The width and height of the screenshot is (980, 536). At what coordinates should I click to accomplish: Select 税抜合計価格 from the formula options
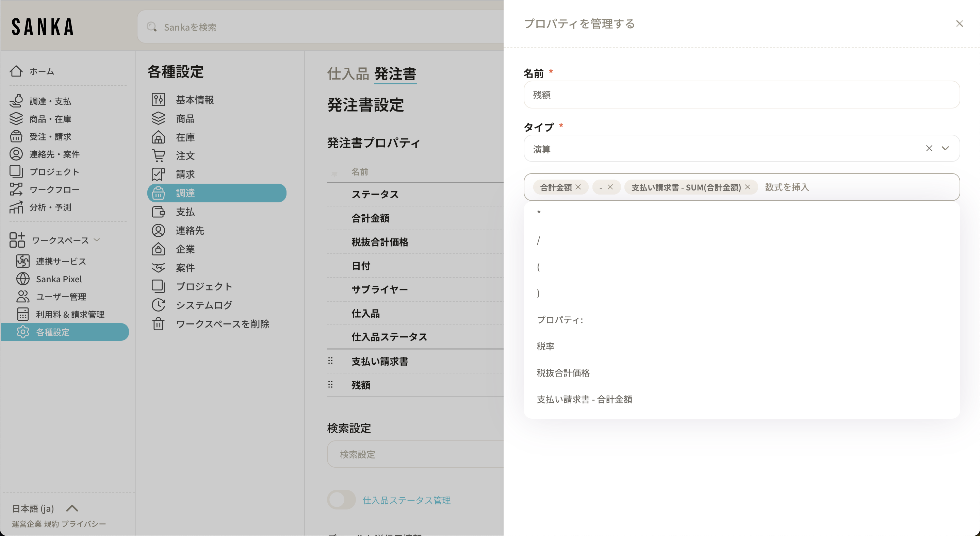point(563,373)
